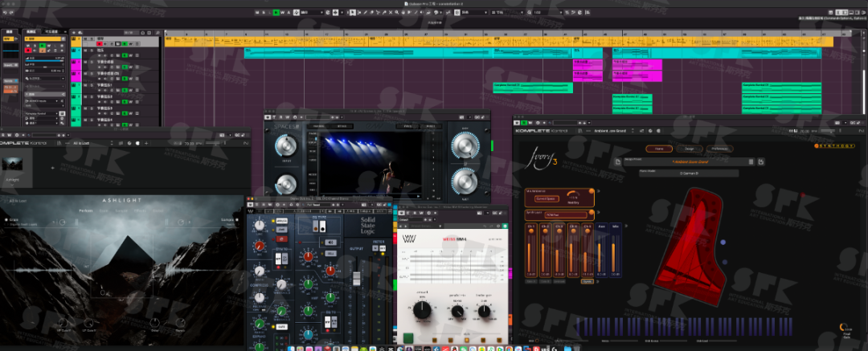This screenshot has height=351, width=868.
Task: Open PCM Pad synth layer dropdown in Ivory
Action: click(566, 214)
